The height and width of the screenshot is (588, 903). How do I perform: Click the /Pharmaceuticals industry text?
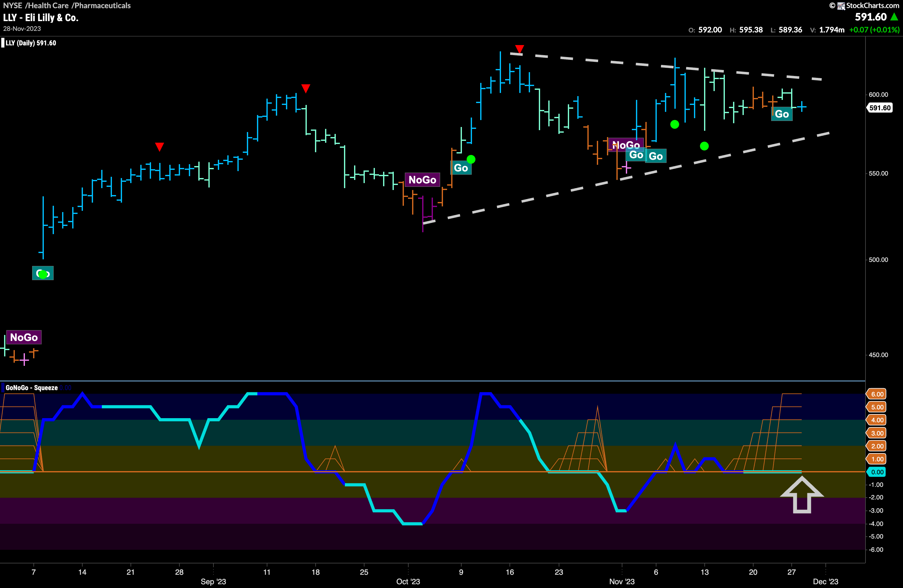click(101, 5)
